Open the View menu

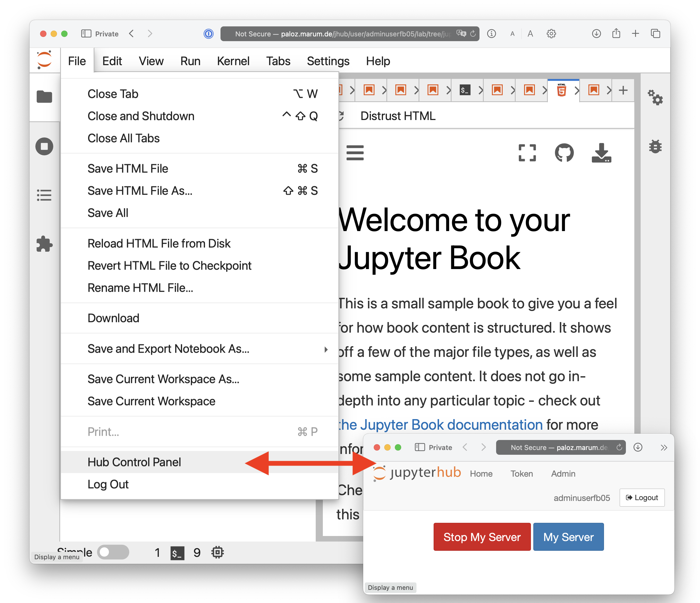point(151,61)
